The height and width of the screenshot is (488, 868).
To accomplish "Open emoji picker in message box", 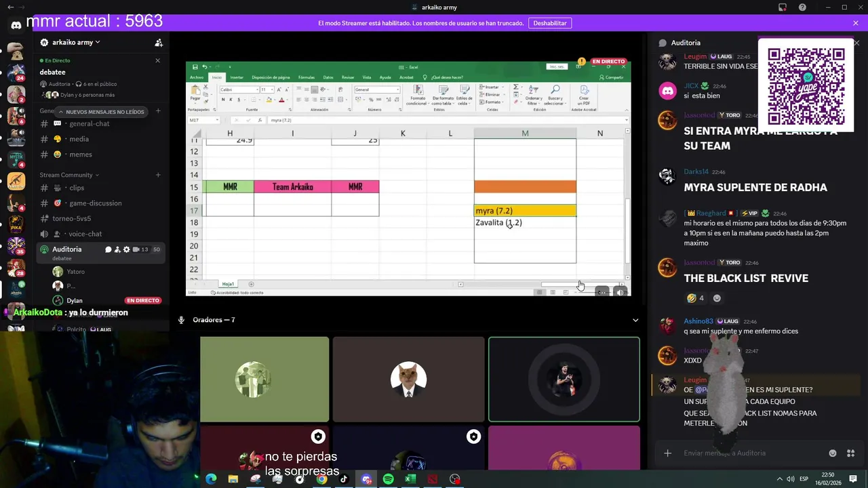I will coord(833,453).
